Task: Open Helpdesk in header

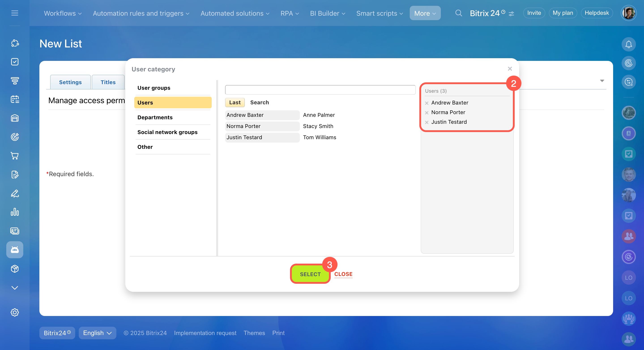Action: pyautogui.click(x=597, y=13)
